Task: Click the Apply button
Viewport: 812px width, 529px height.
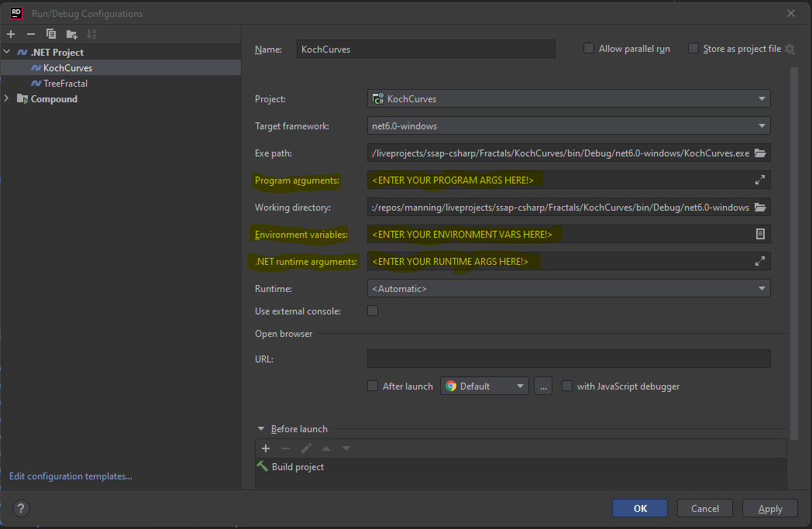Action: [769, 509]
